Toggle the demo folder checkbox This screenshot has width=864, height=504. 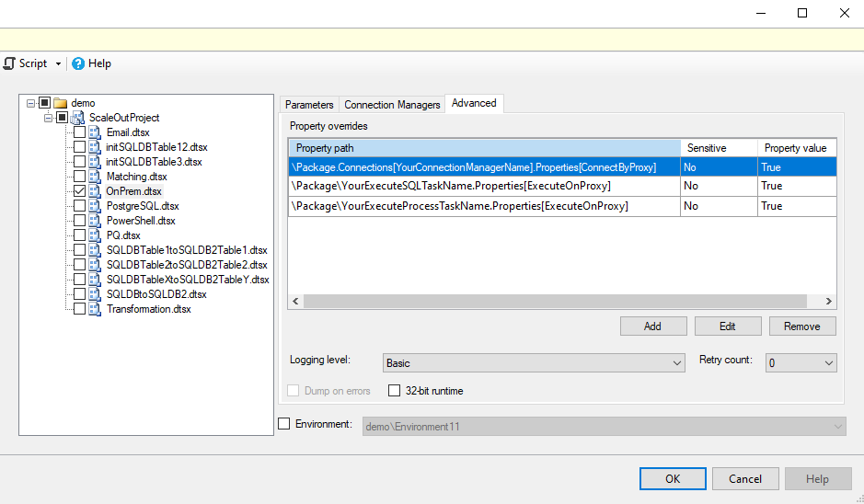click(45, 103)
